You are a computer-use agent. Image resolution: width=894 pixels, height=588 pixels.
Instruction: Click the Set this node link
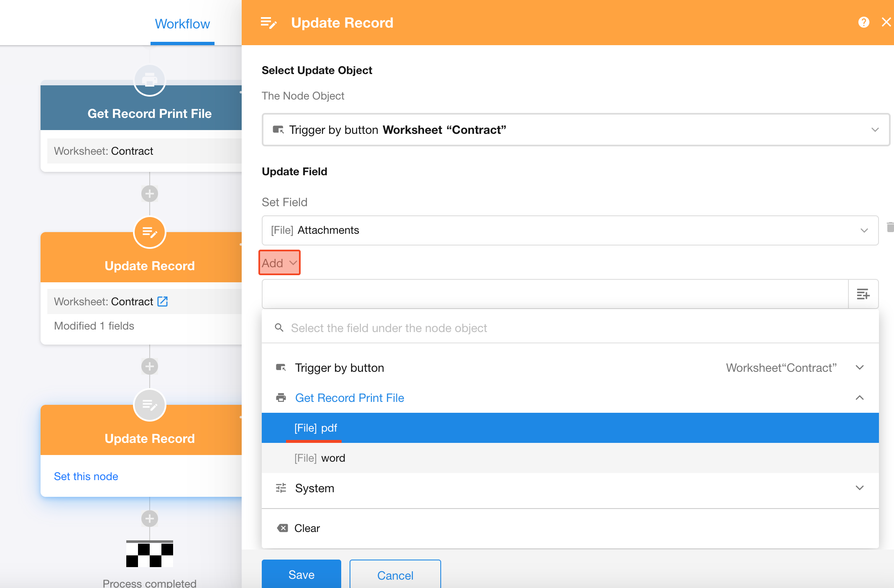pyautogui.click(x=86, y=476)
